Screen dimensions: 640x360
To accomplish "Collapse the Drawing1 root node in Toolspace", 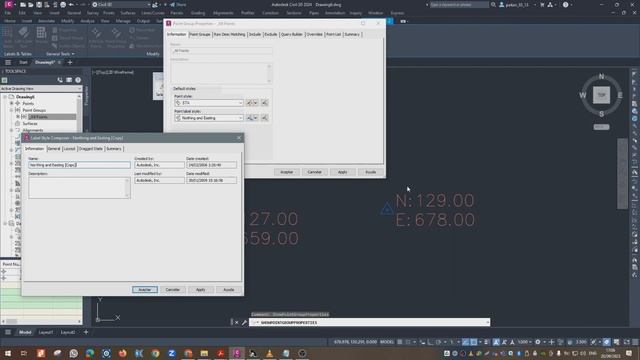I will pos(5,97).
